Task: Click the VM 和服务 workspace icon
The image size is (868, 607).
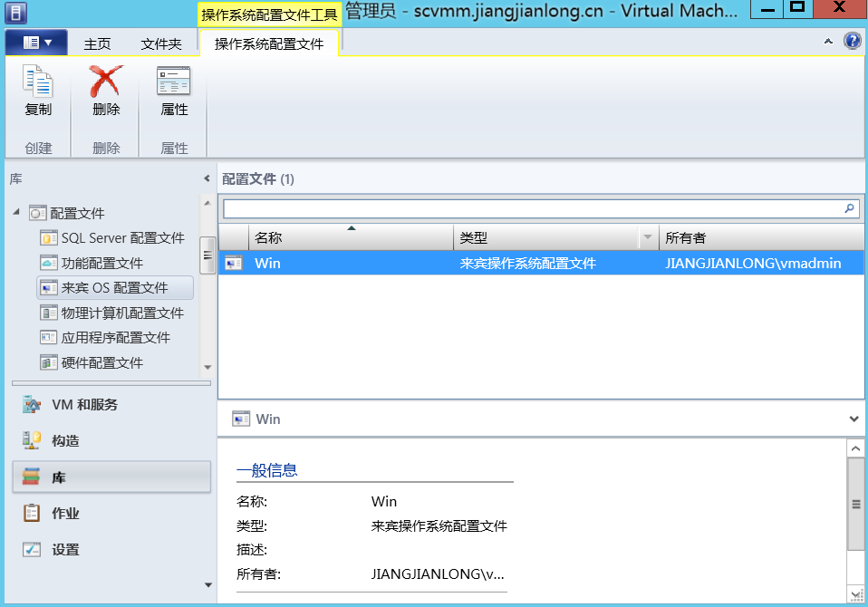Action: [x=32, y=404]
